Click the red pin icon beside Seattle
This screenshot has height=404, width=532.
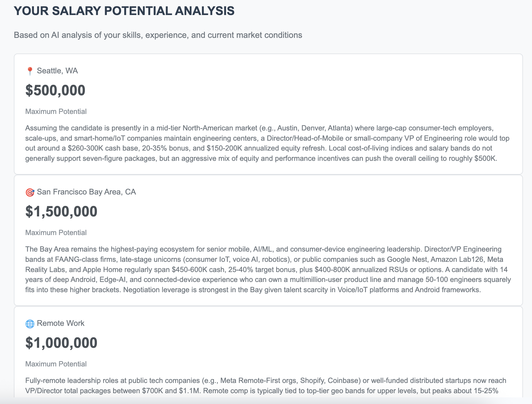(x=30, y=71)
